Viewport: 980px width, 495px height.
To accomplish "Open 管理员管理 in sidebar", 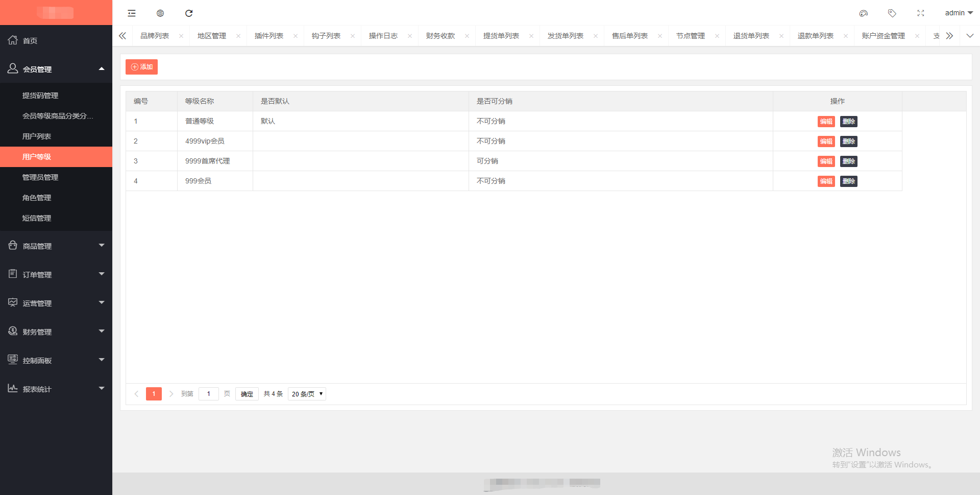I will tap(56, 177).
